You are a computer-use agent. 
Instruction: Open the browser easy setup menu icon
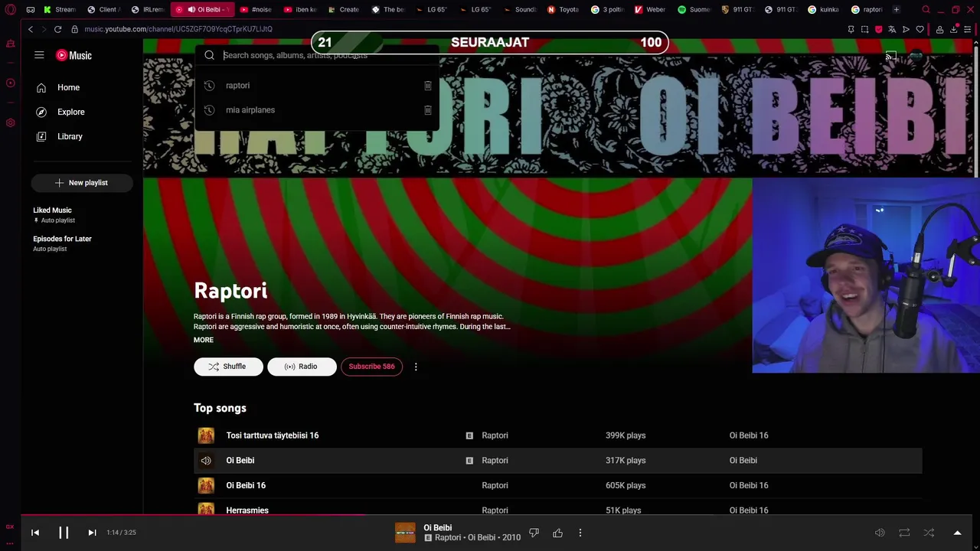(968, 29)
